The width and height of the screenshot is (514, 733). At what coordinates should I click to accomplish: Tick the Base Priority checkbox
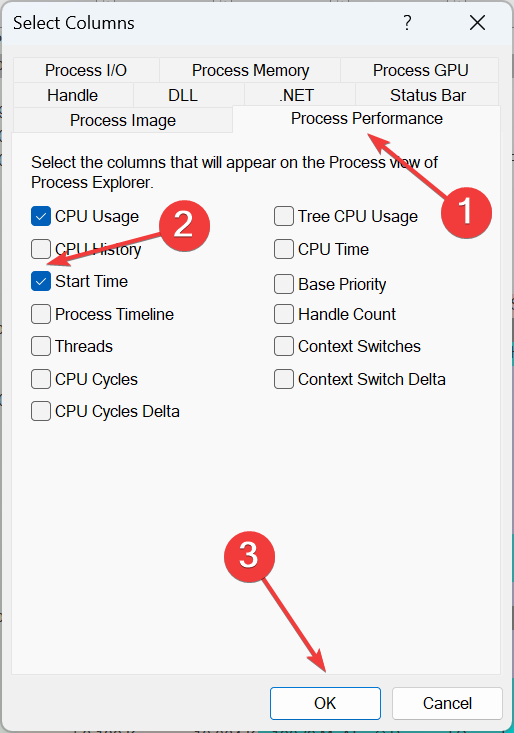click(284, 284)
